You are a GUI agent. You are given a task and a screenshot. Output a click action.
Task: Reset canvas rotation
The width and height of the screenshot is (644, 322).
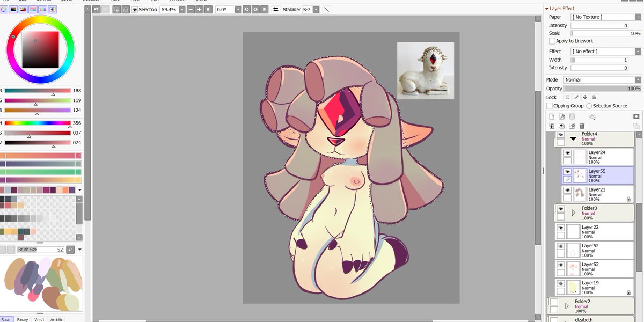[x=265, y=9]
